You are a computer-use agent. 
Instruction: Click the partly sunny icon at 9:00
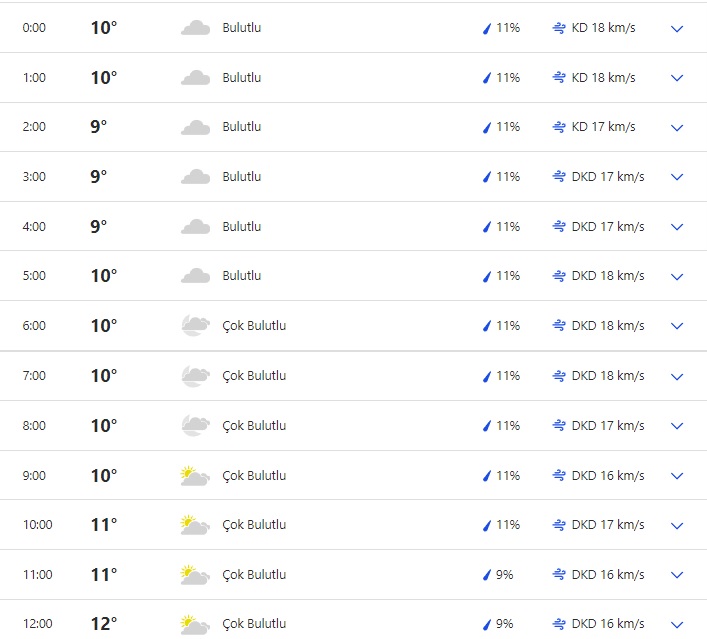(x=195, y=476)
